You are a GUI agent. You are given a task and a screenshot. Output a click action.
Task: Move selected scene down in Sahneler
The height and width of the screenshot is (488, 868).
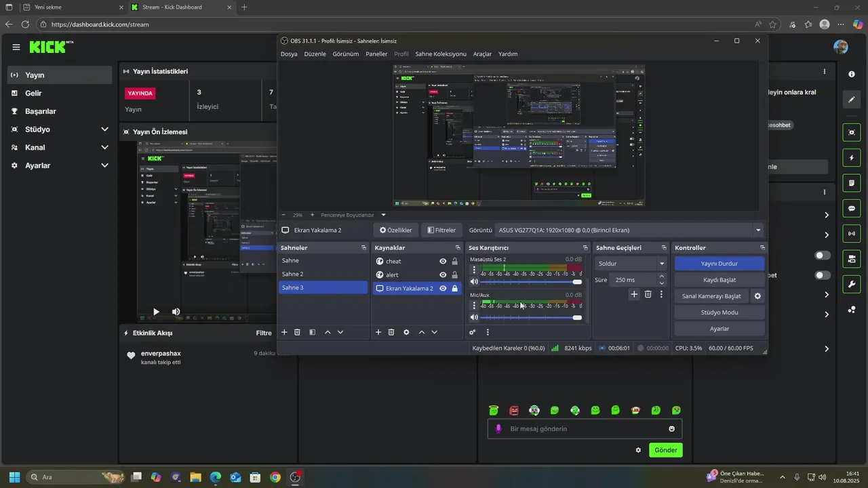(x=340, y=332)
